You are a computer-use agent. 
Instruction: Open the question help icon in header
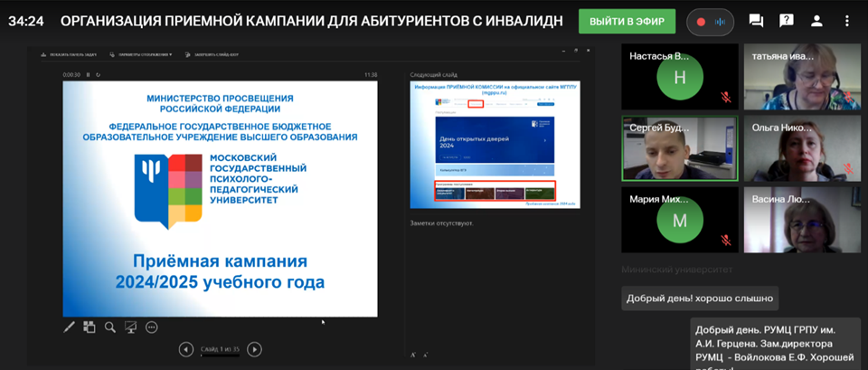coord(786,21)
